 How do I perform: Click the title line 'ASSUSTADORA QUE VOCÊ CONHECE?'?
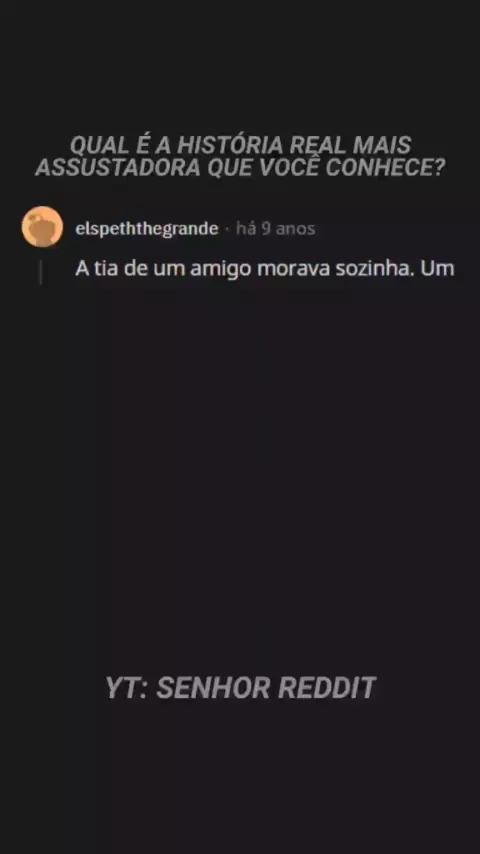(x=240, y=168)
